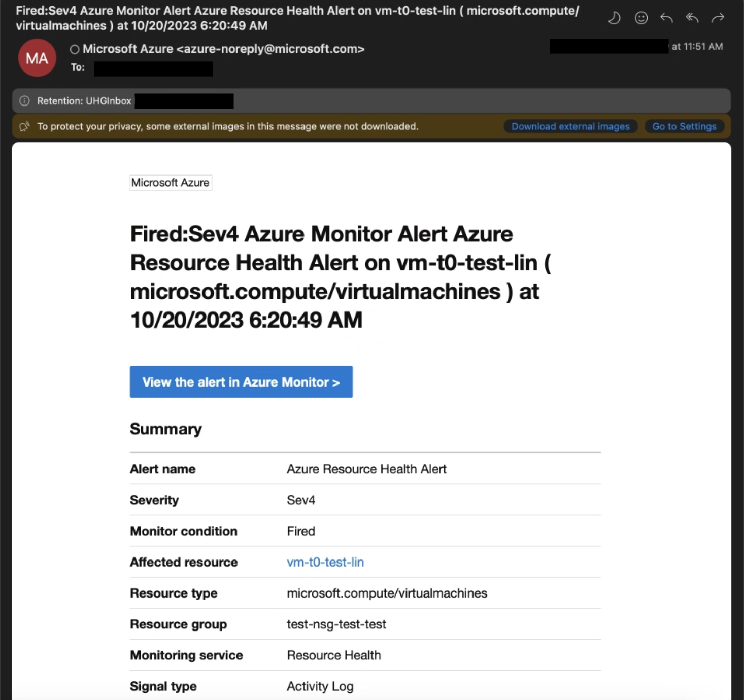Click the Reply All arrow icon
744x700 pixels.
point(692,19)
